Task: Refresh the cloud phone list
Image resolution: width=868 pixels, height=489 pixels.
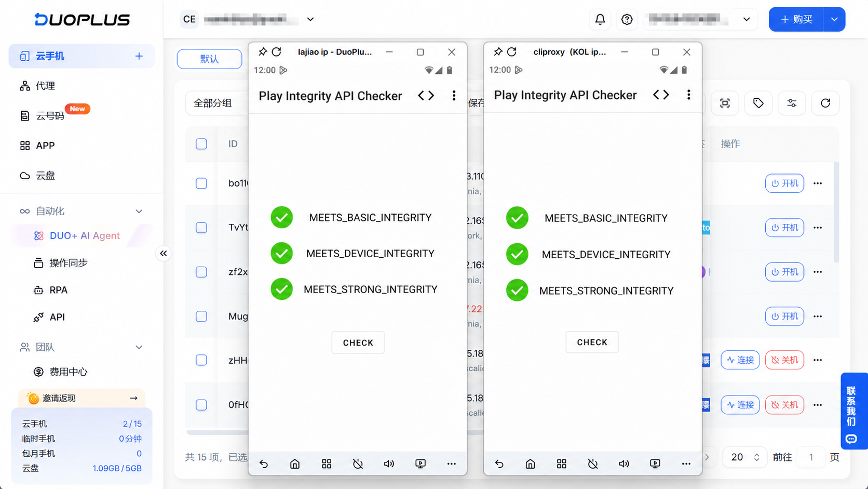Action: coord(825,103)
